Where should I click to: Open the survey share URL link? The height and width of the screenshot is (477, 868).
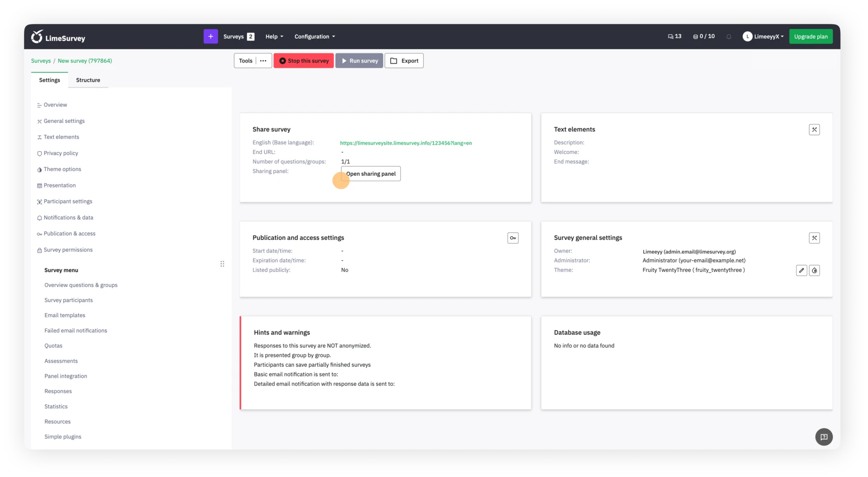pyautogui.click(x=406, y=143)
